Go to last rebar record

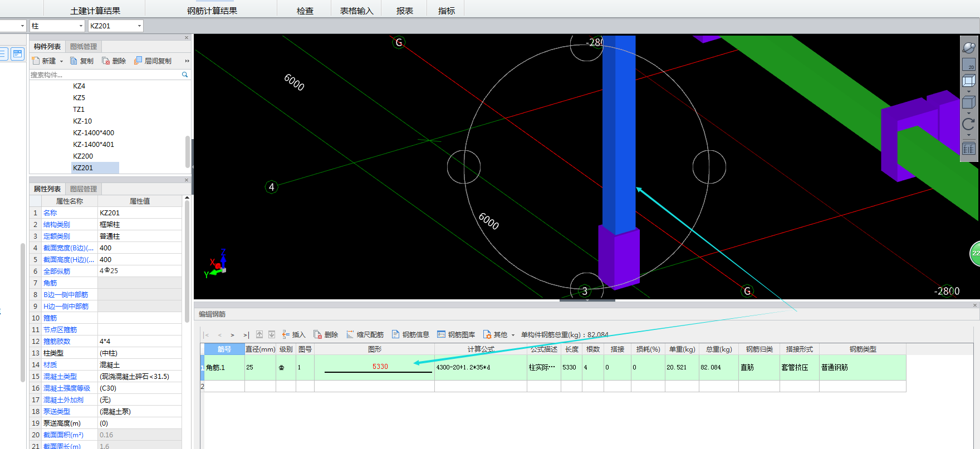click(x=246, y=335)
